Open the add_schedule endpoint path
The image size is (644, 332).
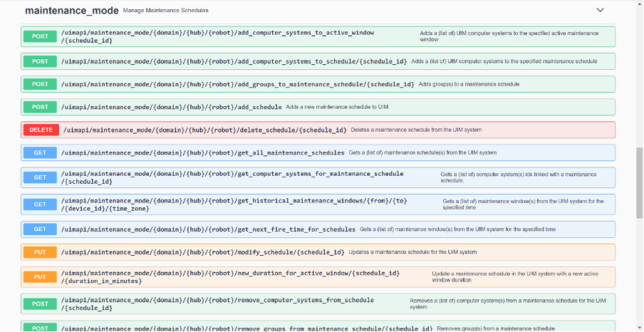point(171,107)
